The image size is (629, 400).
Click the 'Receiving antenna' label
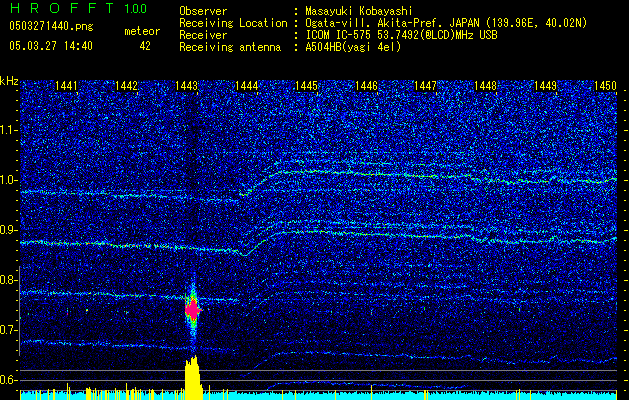coord(230,47)
